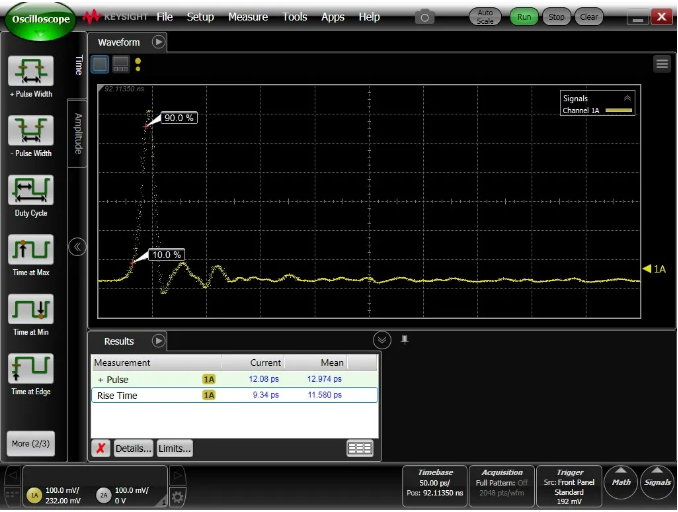Select the + Pulse Width measurement icon
678x512 pixels.
tap(30, 72)
